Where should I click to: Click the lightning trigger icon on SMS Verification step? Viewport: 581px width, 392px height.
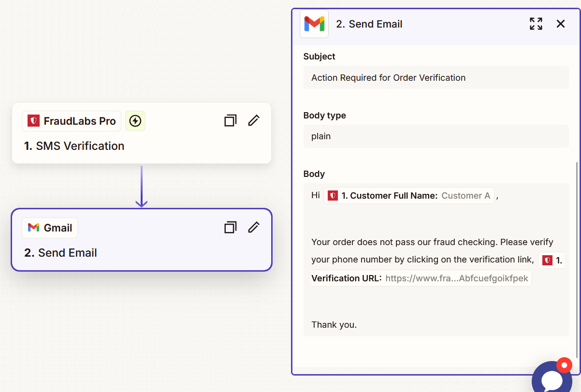coord(135,121)
